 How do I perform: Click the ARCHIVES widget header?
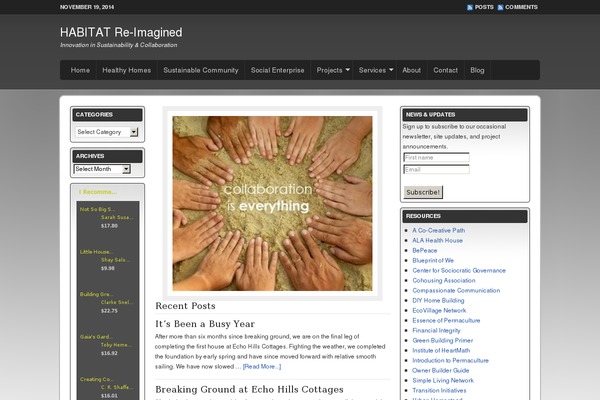[108, 156]
